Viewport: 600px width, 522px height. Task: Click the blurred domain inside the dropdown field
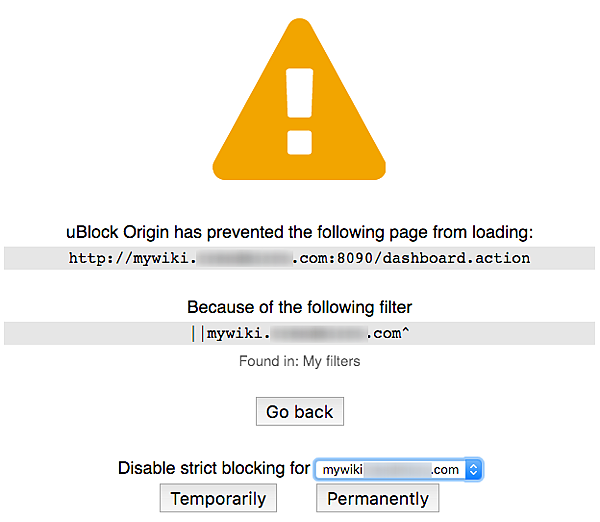(x=397, y=470)
